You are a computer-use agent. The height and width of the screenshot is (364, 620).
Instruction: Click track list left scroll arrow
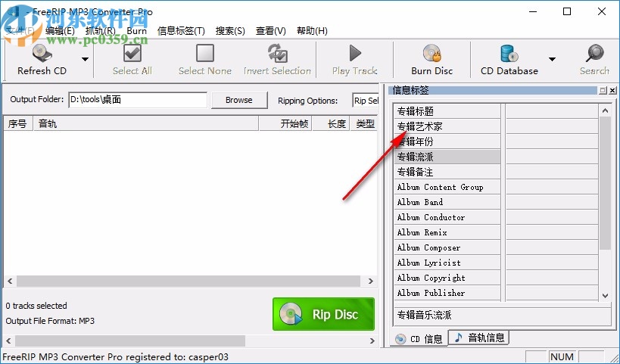pos(11,281)
